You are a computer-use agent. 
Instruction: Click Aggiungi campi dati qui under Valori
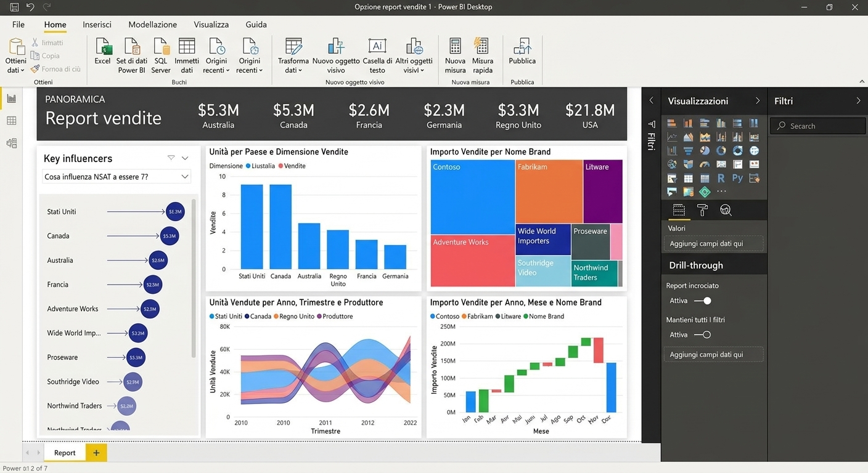pos(712,244)
